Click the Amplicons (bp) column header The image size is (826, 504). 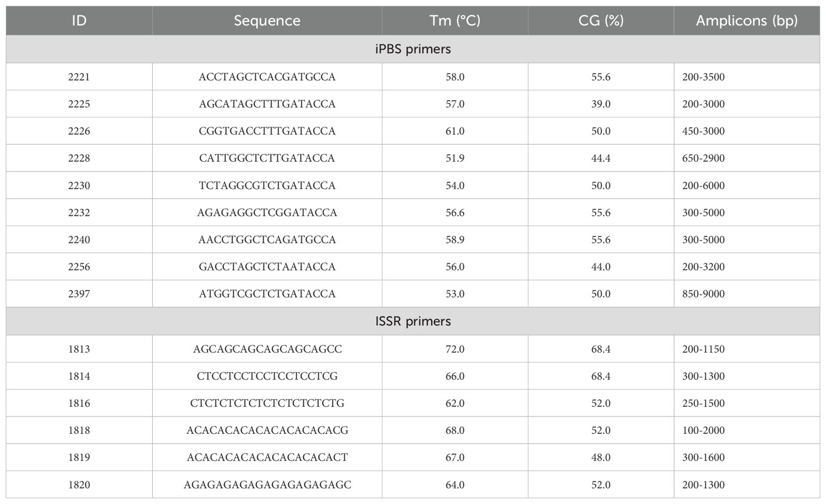click(747, 21)
